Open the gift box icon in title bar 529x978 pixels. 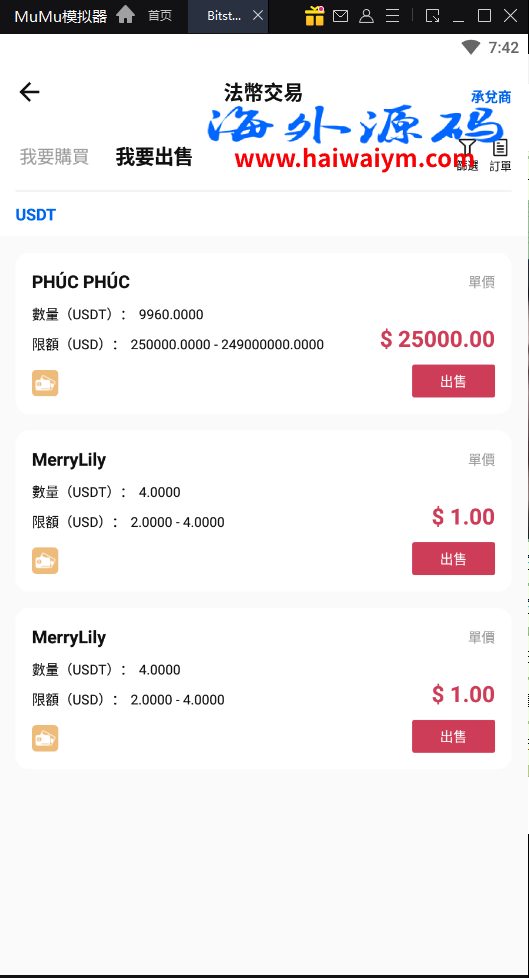pos(314,16)
